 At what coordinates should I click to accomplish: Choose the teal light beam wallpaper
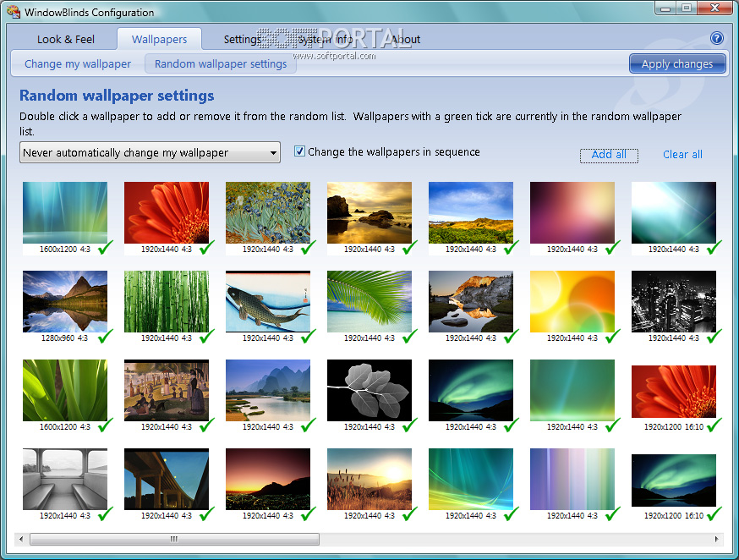[674, 212]
